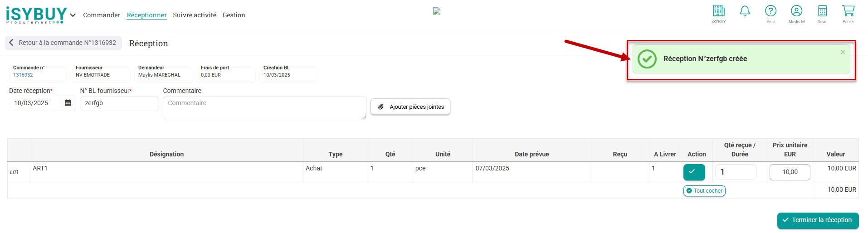Toggle the green check action for line L01
This screenshot has height=233, width=868.
click(694, 172)
